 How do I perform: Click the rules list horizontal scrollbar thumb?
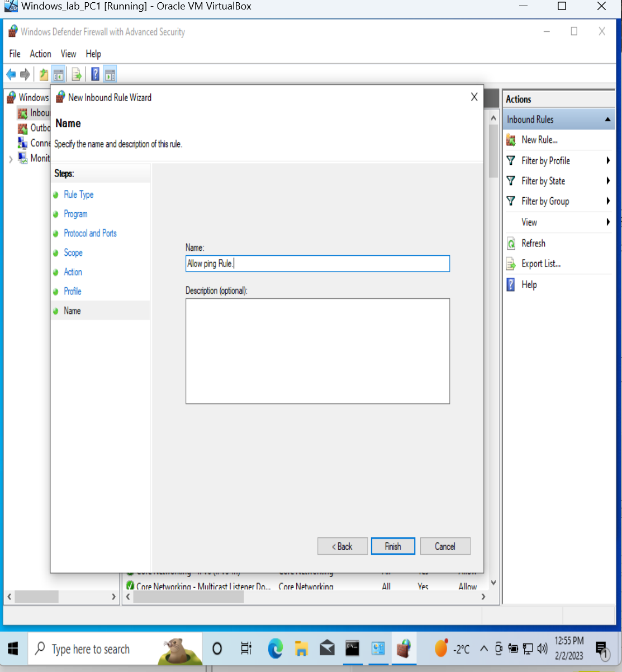click(189, 597)
